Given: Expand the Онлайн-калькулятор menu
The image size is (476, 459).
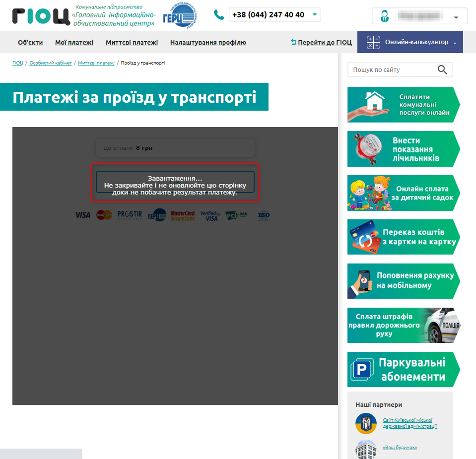Looking at the screenshot, I should coord(455,43).
